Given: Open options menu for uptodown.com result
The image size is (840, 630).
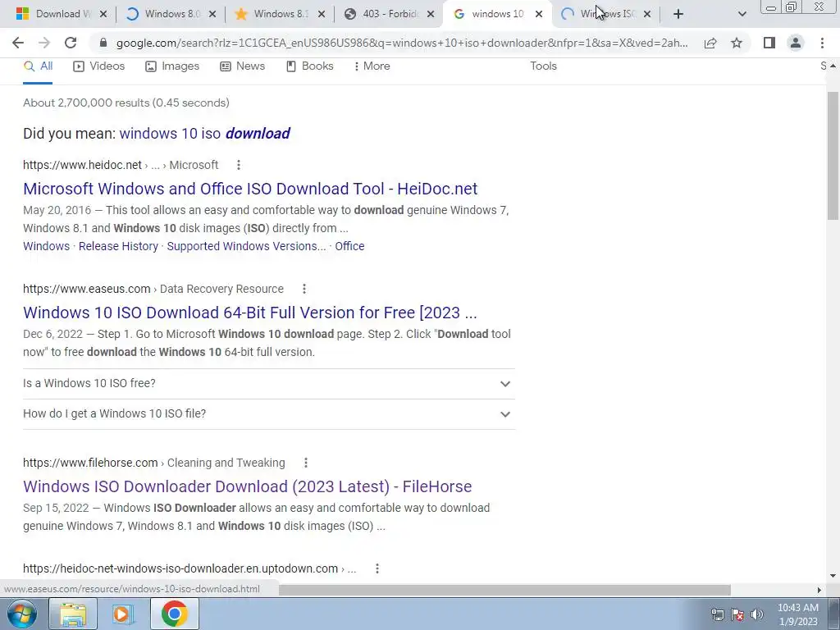Looking at the screenshot, I should coord(377,568).
